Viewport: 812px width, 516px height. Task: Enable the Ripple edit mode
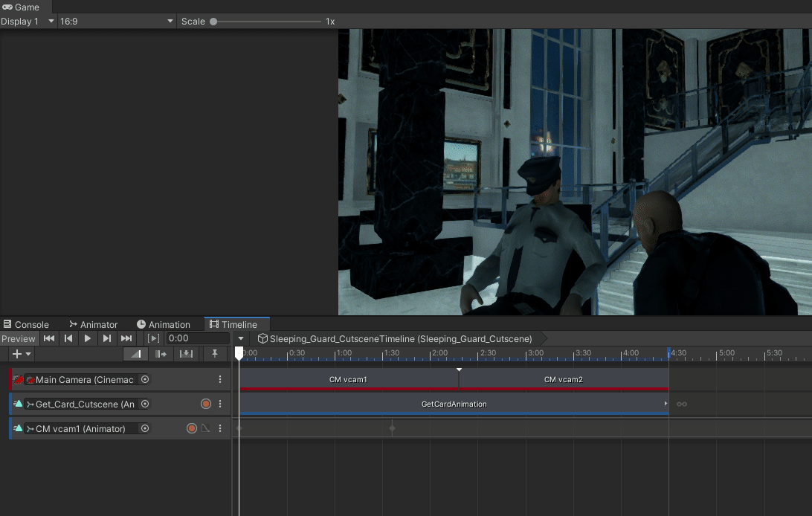pos(161,354)
